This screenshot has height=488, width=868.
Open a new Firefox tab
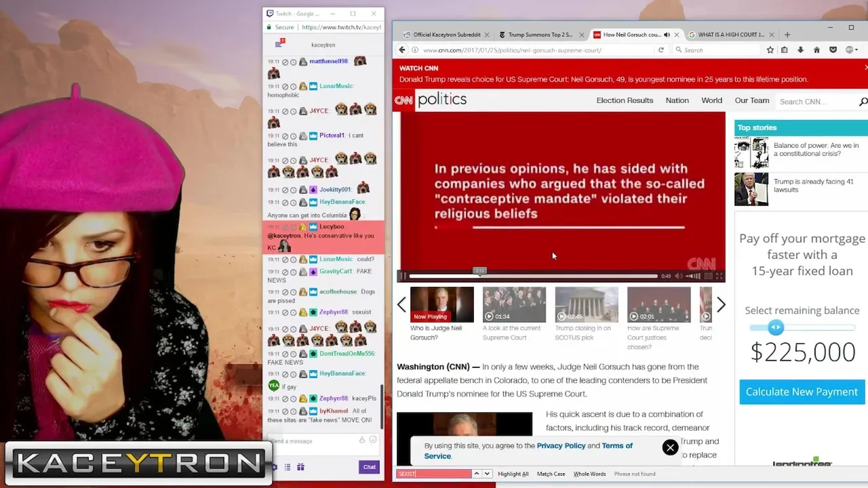(x=787, y=35)
